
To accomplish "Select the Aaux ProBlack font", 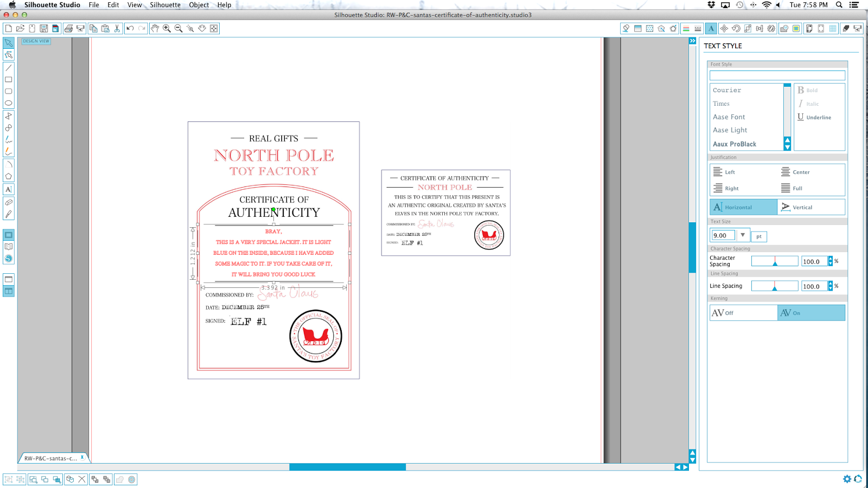I will click(734, 144).
